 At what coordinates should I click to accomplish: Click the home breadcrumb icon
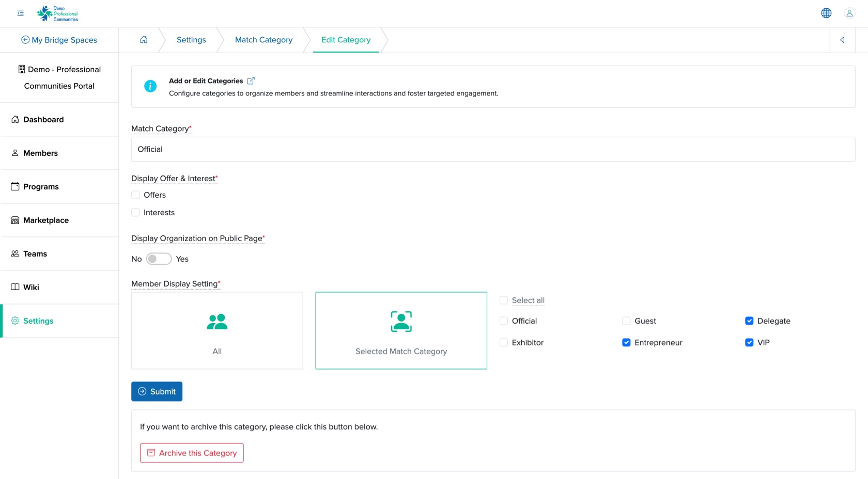tap(144, 40)
